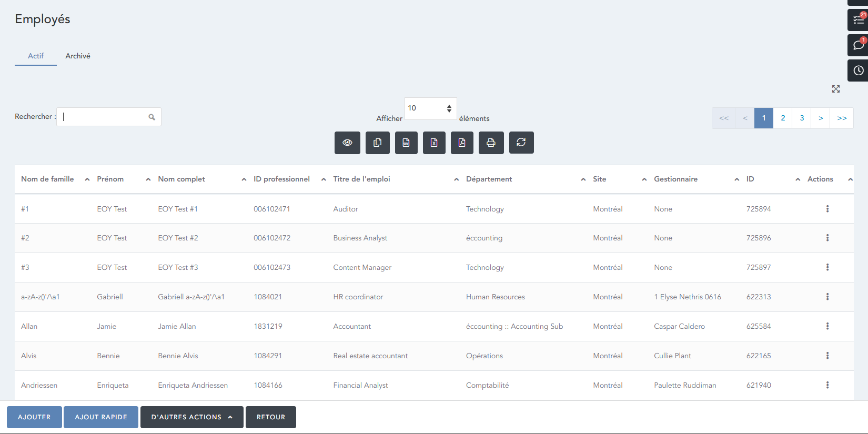Image resolution: width=868 pixels, height=434 pixels.
Task: Select the Actif tab
Action: point(36,56)
